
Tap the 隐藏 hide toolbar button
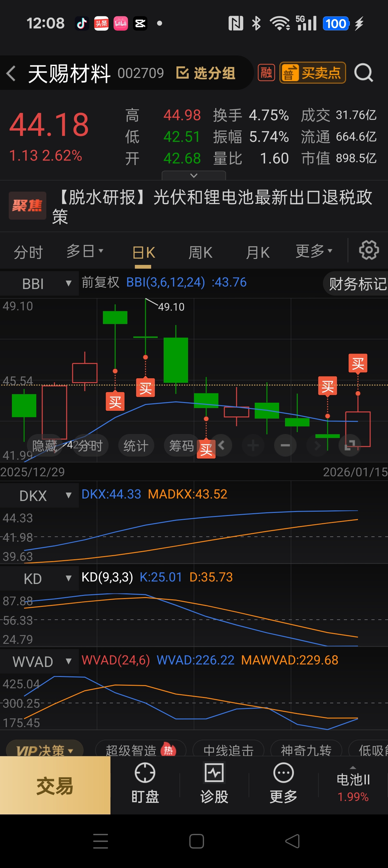tap(44, 446)
